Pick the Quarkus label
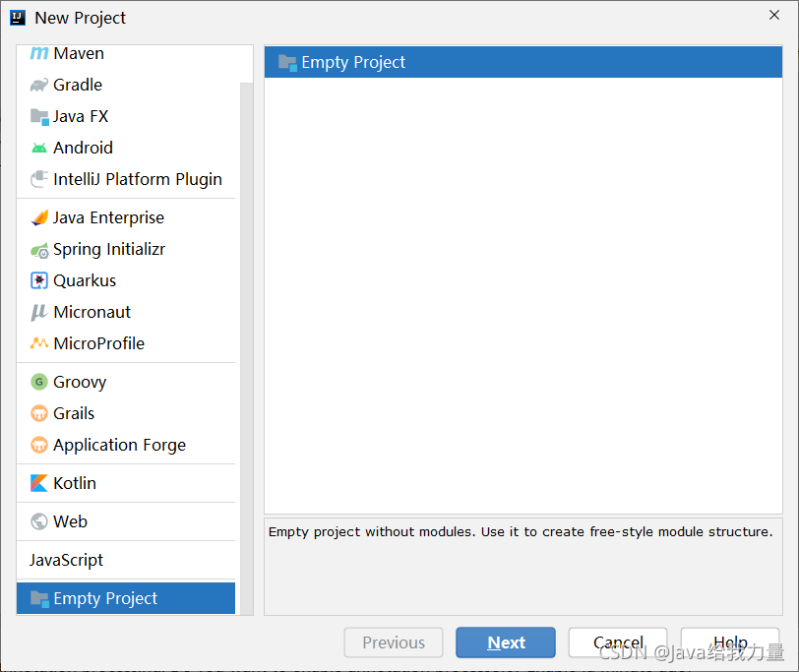Screen dimensions: 799x672 point(85,280)
